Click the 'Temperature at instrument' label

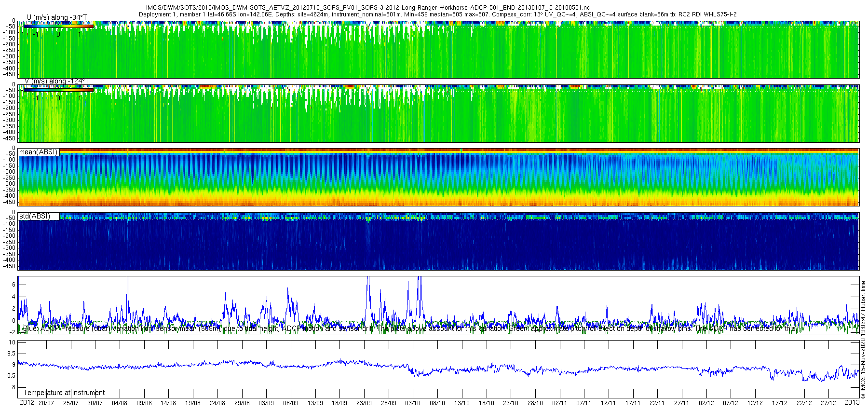click(x=64, y=393)
